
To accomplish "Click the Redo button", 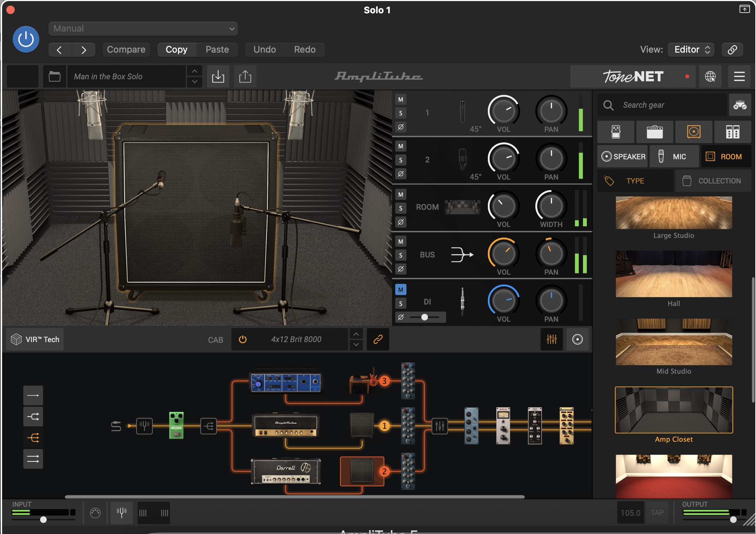I will tap(305, 49).
